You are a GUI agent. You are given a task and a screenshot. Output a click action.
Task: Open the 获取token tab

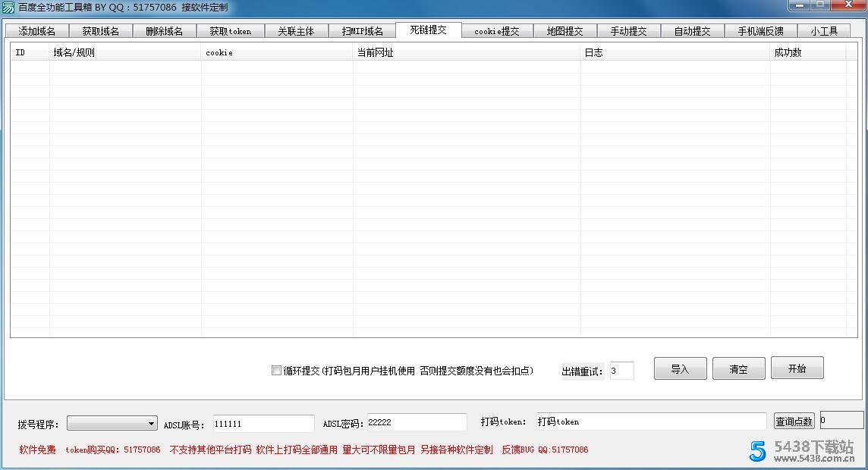coord(230,31)
